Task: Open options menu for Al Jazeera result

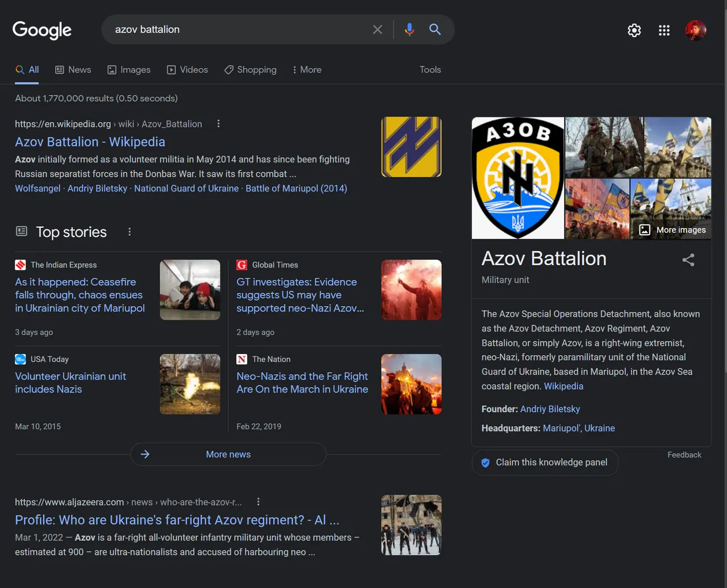Action: (x=258, y=502)
